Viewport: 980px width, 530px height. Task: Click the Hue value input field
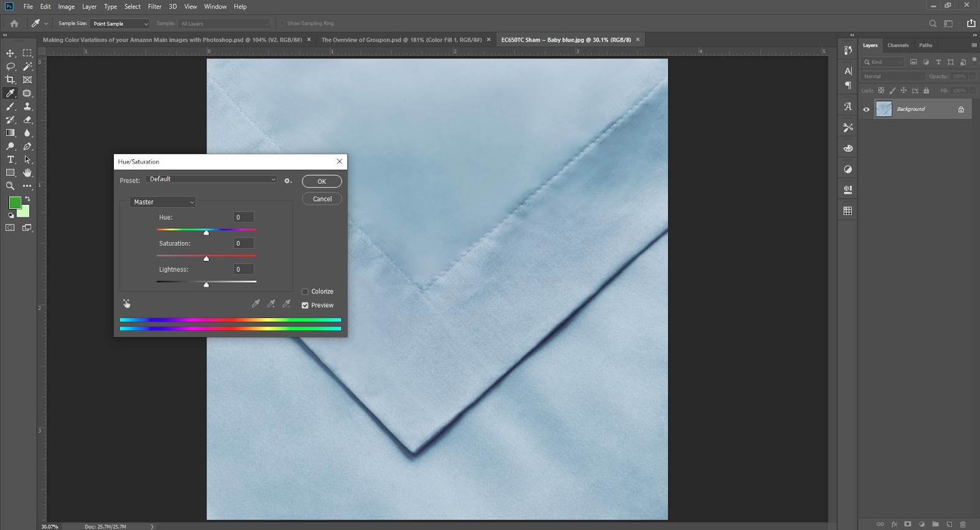244,218
